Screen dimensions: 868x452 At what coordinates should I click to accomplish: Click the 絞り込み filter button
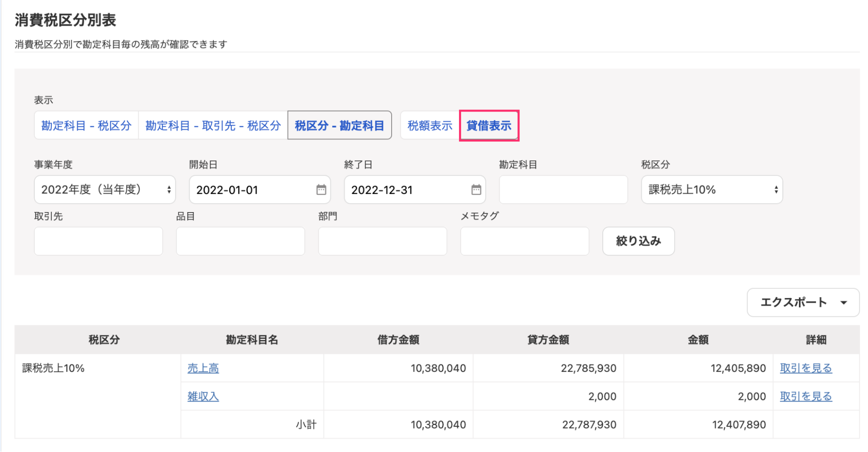coord(638,241)
